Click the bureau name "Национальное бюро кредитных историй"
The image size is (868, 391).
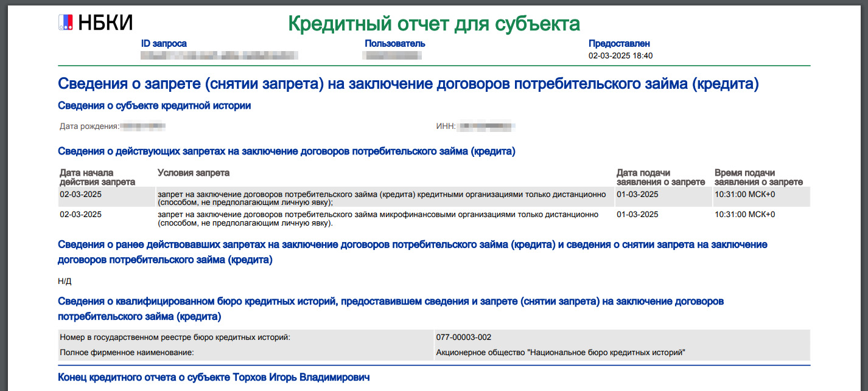[x=561, y=353]
